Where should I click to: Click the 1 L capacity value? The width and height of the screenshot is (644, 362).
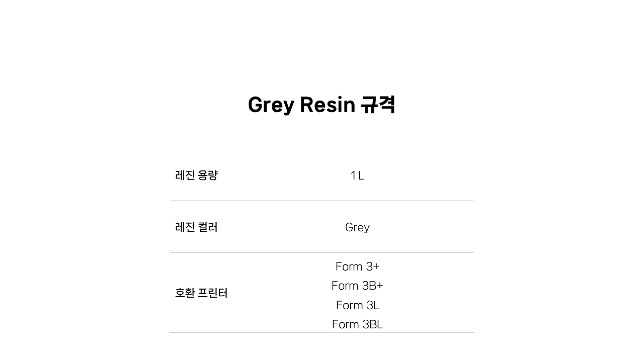coord(357,175)
